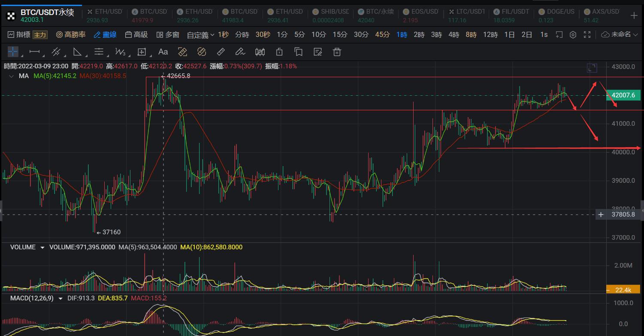Click the current price label 42007.6
The width and height of the screenshot is (644, 336).
[623, 95]
